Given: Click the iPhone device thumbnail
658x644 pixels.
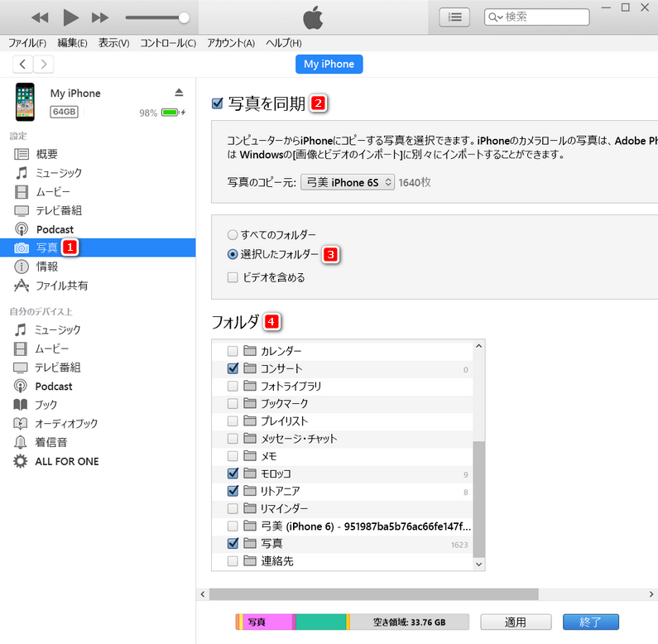Looking at the screenshot, I should (25, 102).
